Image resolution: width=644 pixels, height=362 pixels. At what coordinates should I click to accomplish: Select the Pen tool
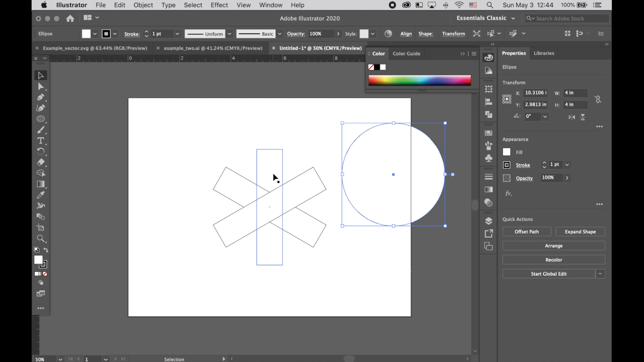41,97
